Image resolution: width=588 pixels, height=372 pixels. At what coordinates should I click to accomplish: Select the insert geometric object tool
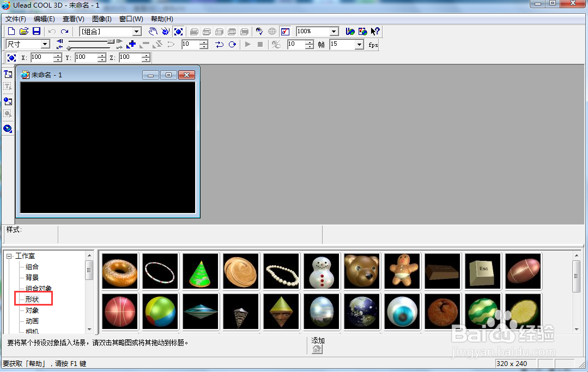click(x=8, y=129)
